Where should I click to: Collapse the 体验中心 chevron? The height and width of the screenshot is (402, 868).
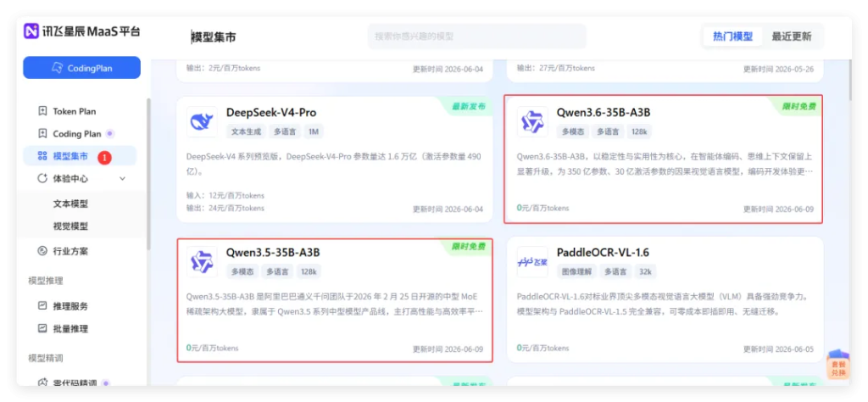coord(123,179)
